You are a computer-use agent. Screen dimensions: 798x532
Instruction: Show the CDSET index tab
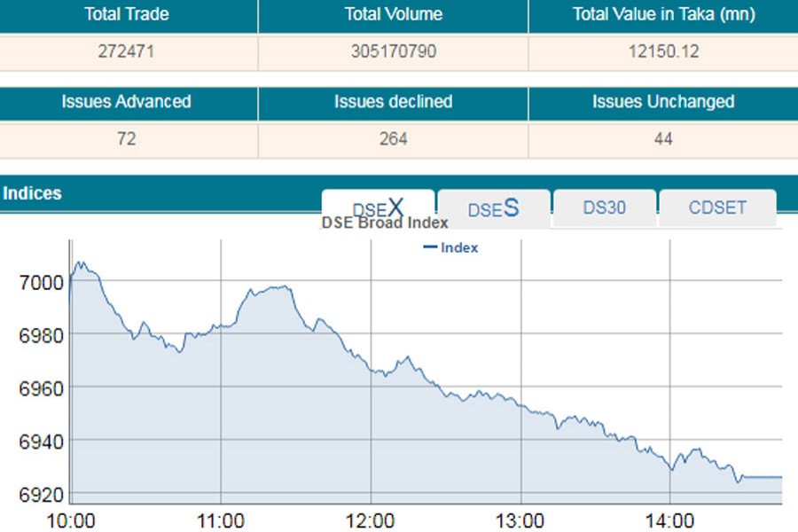[717, 208]
